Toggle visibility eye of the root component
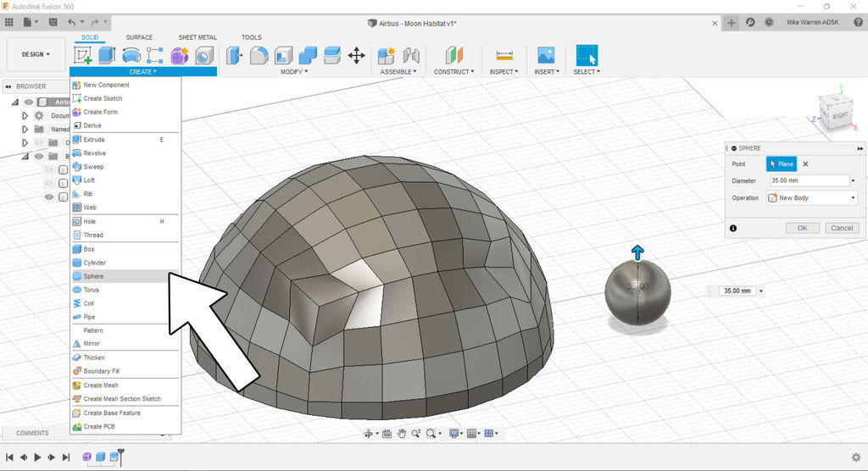Screen dimensions: 868x471 29,102
